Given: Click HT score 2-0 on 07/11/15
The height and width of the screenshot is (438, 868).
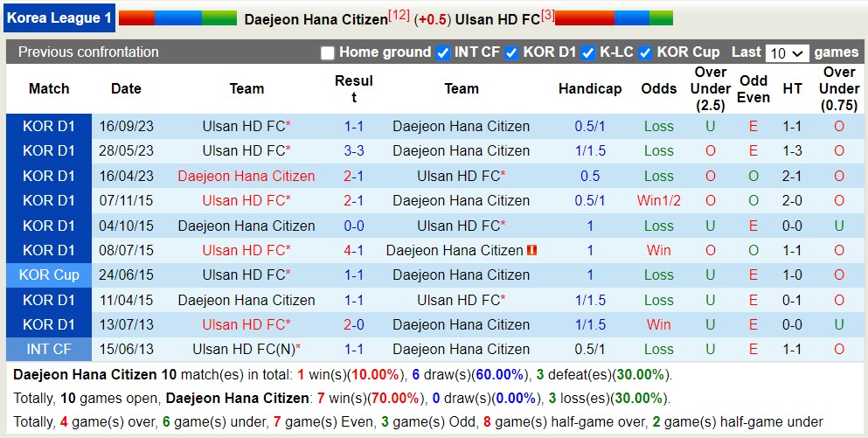Looking at the screenshot, I should [x=792, y=200].
